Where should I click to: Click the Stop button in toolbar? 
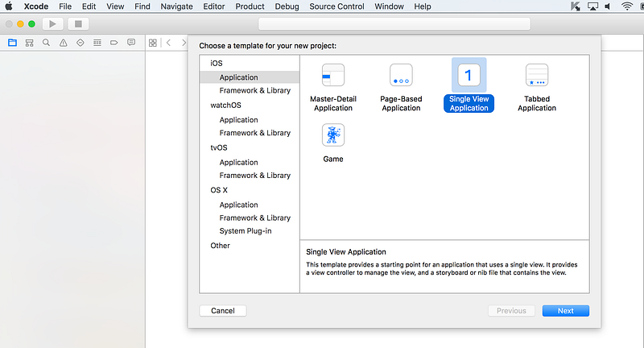pyautogui.click(x=78, y=24)
